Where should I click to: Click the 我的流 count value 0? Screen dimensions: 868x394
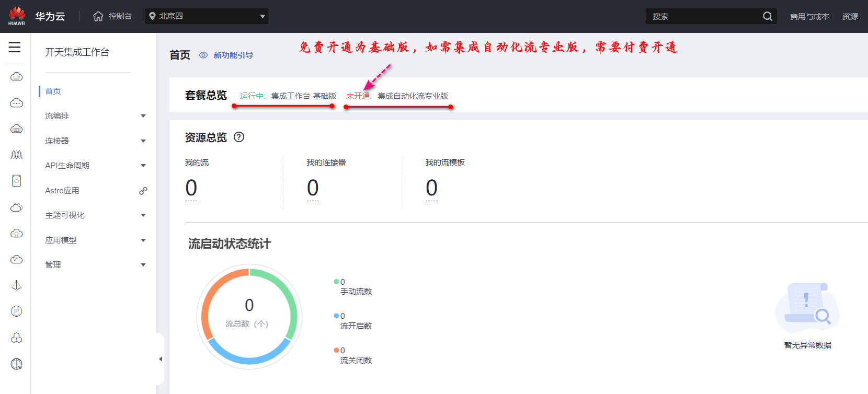point(191,188)
